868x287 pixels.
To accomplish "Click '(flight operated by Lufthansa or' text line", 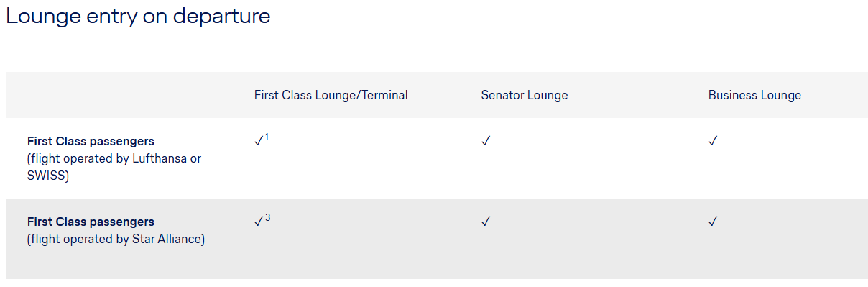I will [114, 158].
